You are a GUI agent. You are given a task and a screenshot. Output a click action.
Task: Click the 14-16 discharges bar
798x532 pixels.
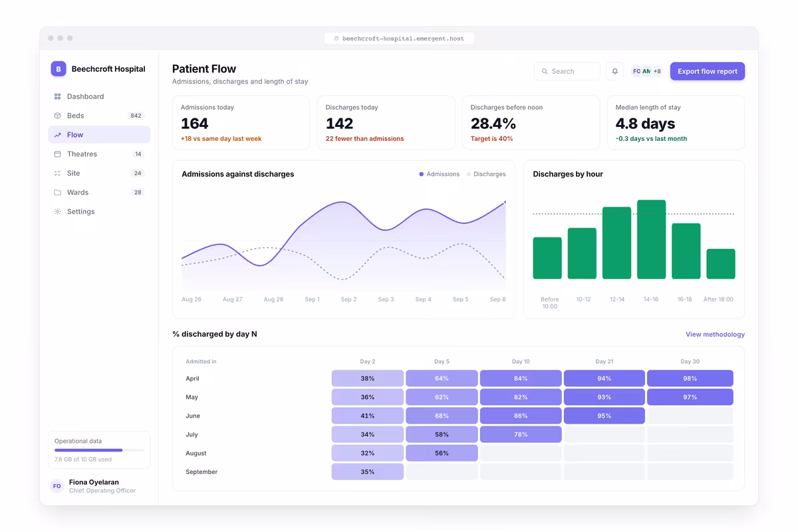tap(651, 239)
